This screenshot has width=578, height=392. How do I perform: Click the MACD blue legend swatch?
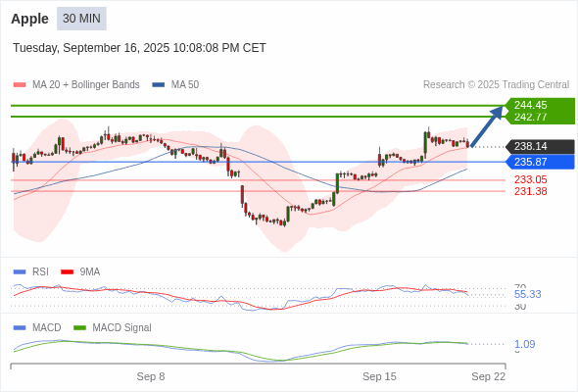pos(20,328)
